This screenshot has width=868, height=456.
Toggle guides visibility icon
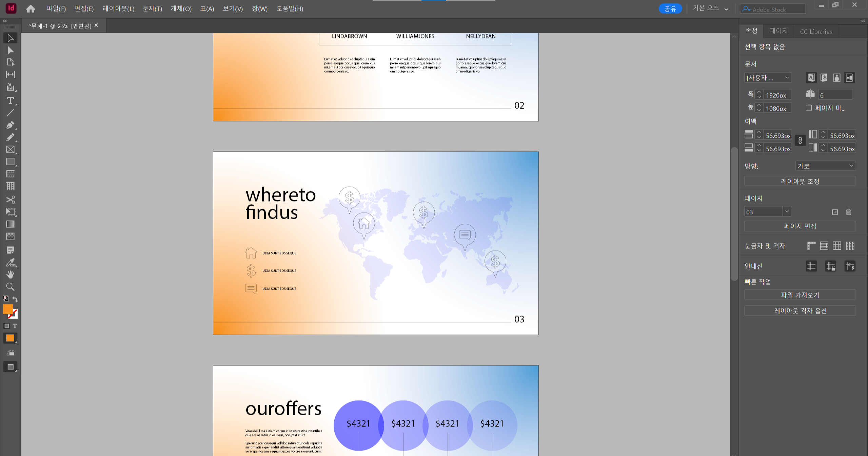pyautogui.click(x=811, y=266)
